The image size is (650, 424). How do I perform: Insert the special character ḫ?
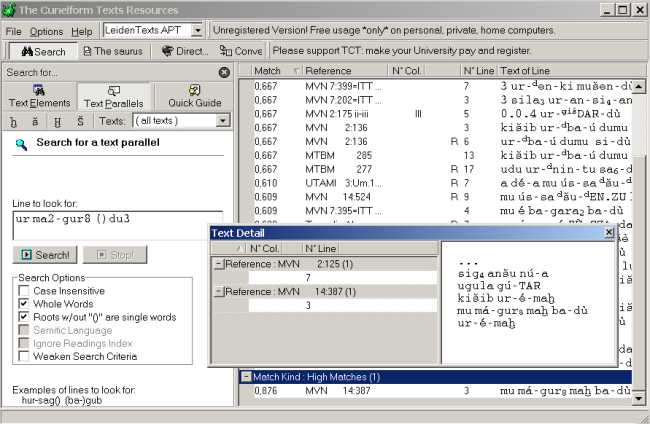click(14, 121)
